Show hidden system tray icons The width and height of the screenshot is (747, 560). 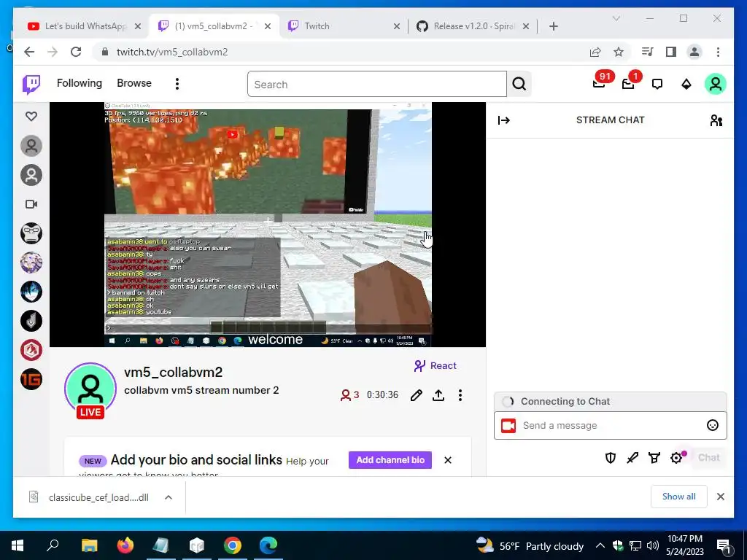pos(600,545)
